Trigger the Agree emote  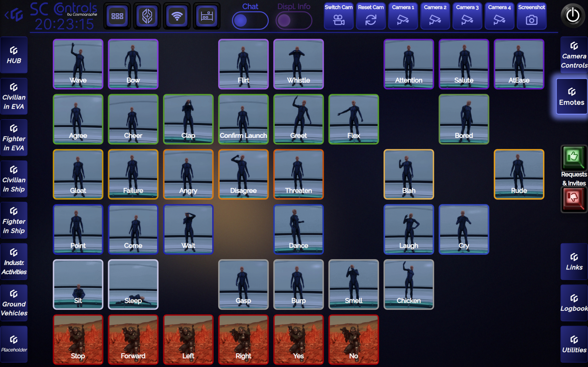pyautogui.click(x=78, y=119)
